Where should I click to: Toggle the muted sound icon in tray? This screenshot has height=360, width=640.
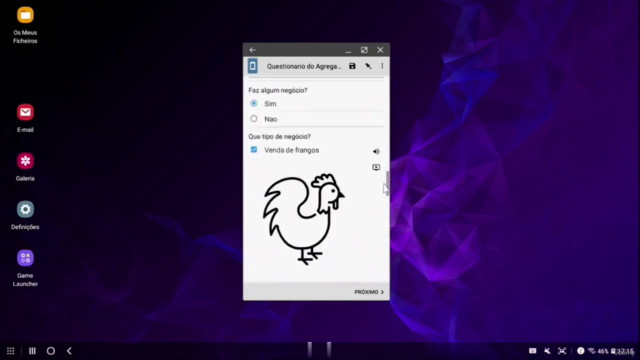click(547, 351)
